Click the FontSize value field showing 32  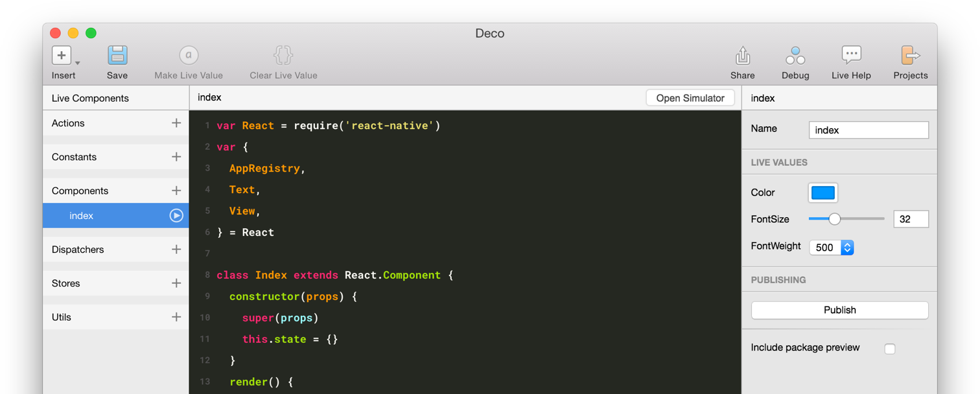click(911, 219)
